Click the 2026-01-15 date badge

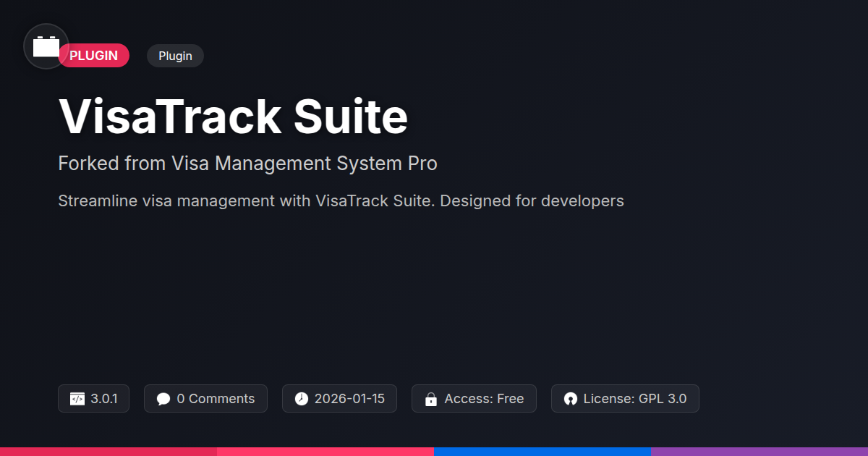339,399
